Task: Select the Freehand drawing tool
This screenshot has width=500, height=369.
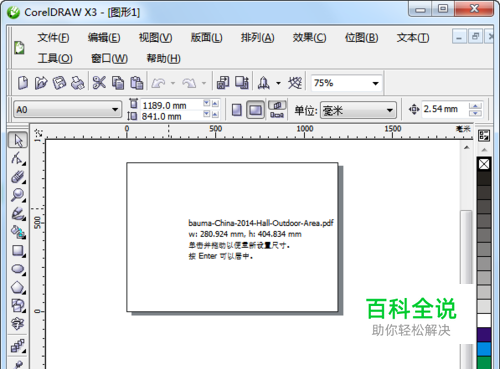Action: pos(18,214)
